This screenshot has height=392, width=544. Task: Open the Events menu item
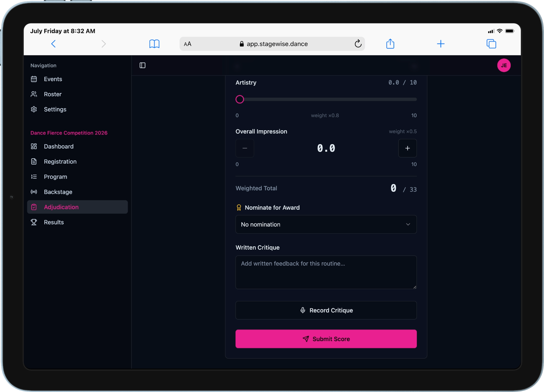78,79
